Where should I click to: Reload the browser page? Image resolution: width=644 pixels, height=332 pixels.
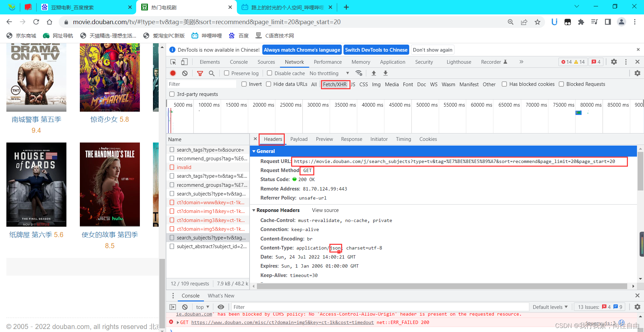pyautogui.click(x=36, y=22)
